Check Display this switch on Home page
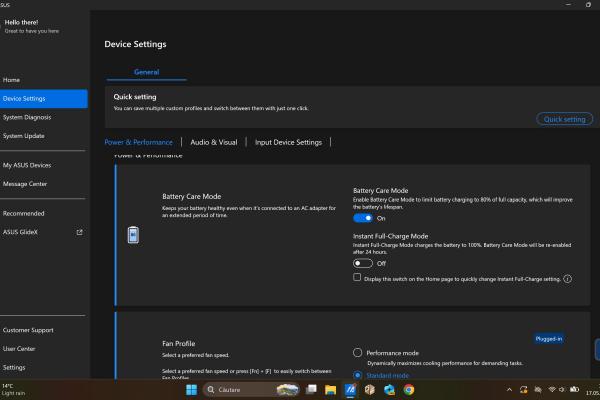This screenshot has width=600, height=400. (x=357, y=277)
